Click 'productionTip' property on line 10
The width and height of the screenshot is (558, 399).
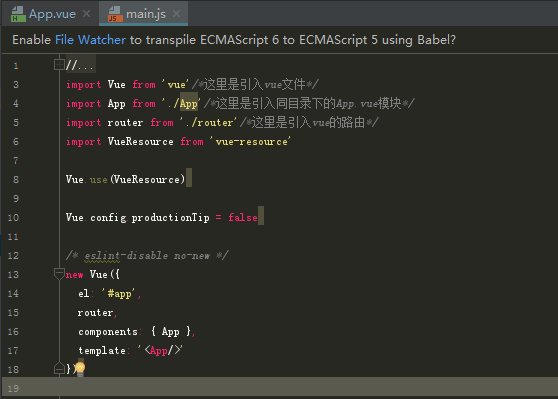coord(170,217)
